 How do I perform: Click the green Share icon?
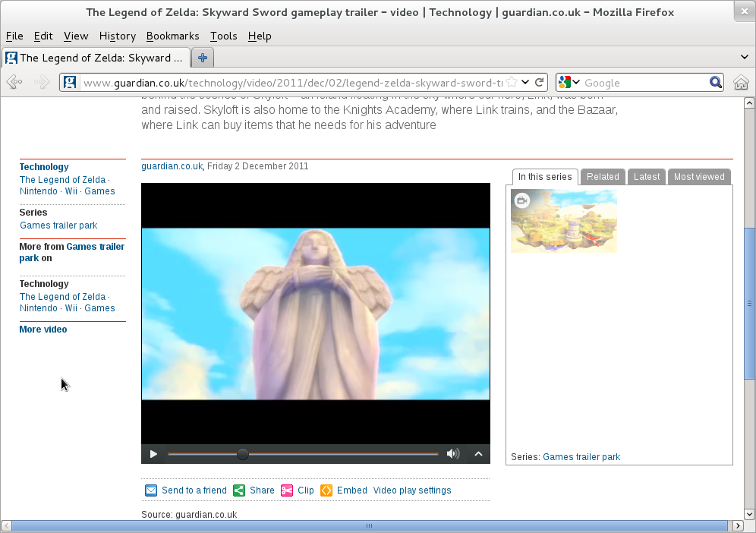pyautogui.click(x=238, y=490)
